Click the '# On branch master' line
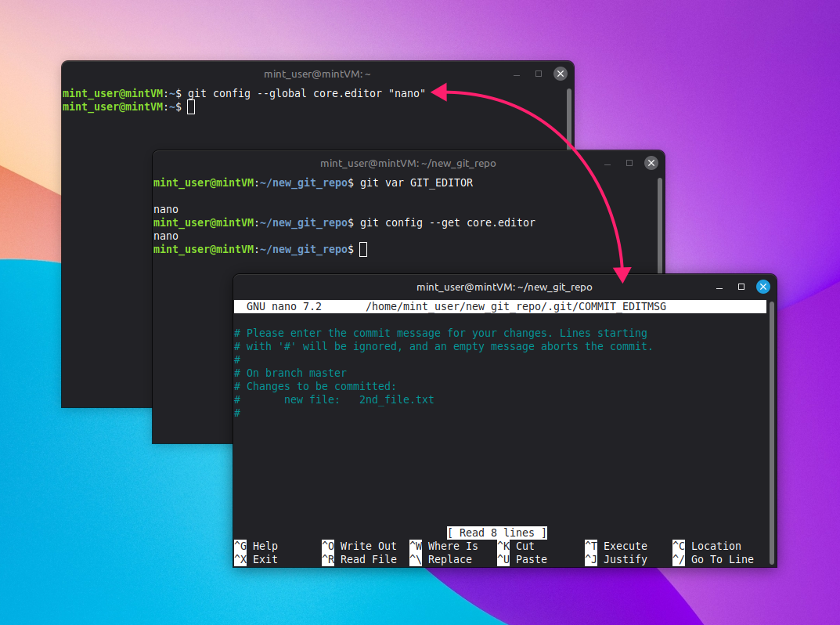Screen dimensions: 840x625 pos(290,373)
